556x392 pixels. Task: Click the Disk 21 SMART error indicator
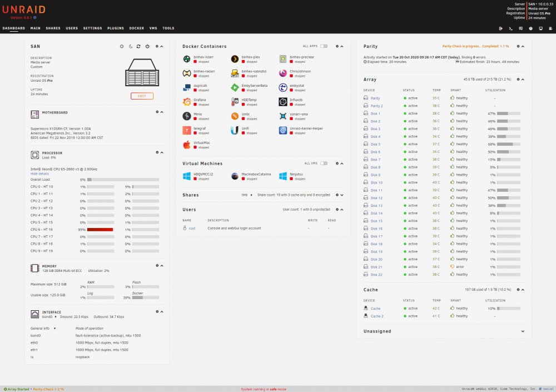(457, 267)
